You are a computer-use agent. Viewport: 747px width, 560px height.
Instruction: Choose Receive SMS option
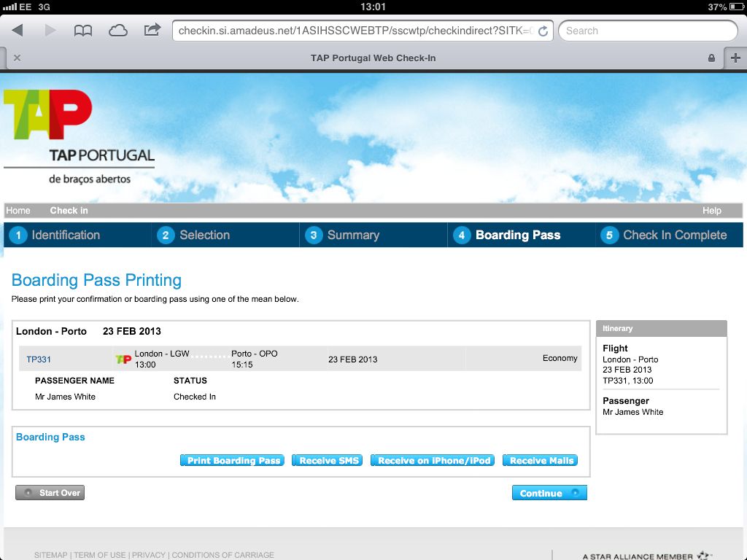coord(329,461)
